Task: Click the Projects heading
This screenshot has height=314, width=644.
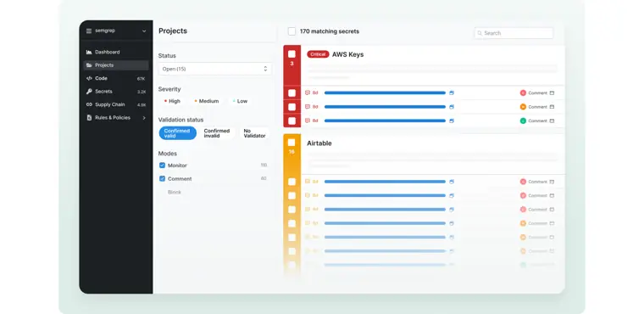Action: (173, 31)
